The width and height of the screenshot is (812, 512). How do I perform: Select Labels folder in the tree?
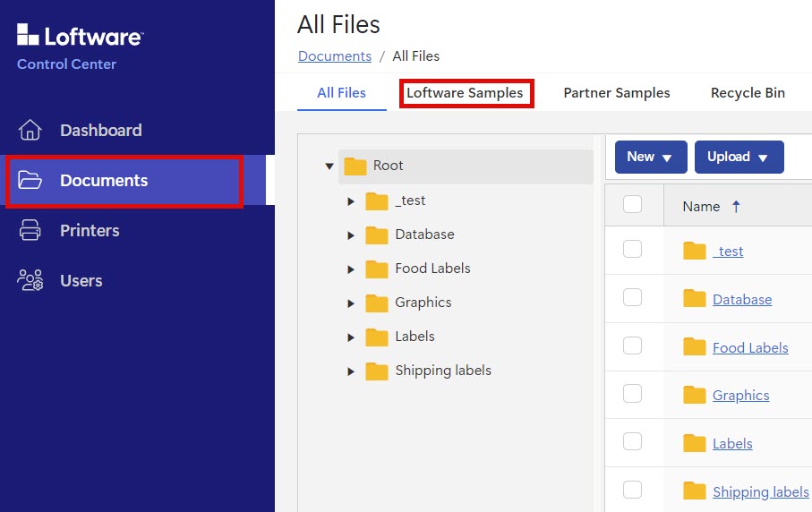click(x=415, y=337)
